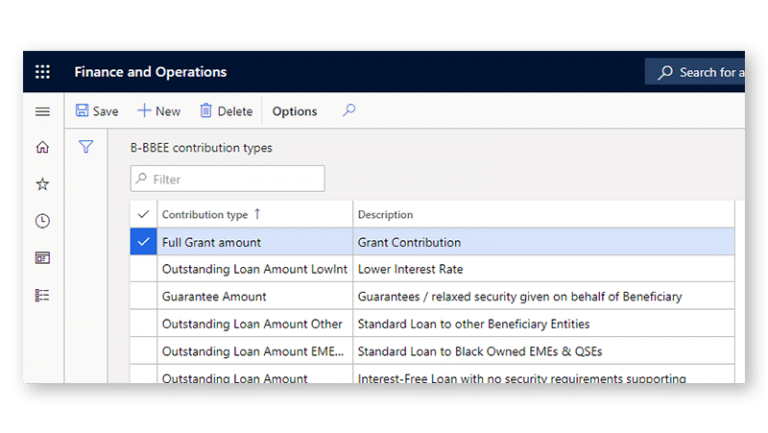Toggle the select-all rows checkmark header
Screen dimensions: 768x433
coord(143,214)
